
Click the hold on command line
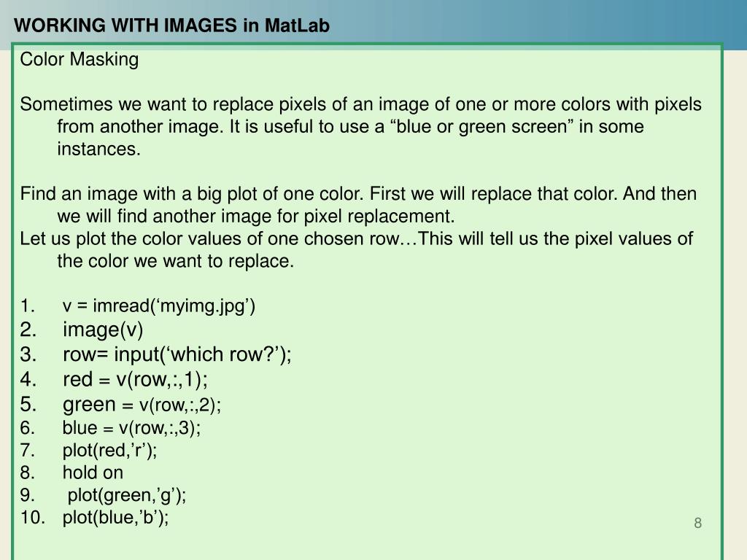93,472
